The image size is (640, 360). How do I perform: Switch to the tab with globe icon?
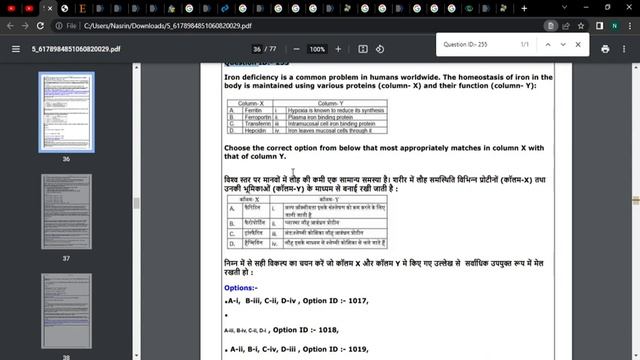(64, 8)
